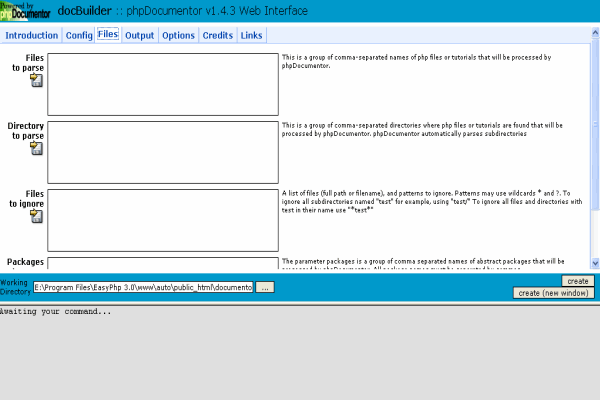Screen dimensions: 600x400
Task: Focus the Working Directory path field
Action: 143,287
